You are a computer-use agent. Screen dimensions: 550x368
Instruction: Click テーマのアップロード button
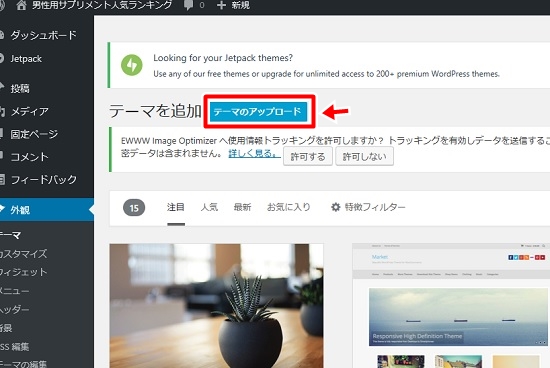258,112
